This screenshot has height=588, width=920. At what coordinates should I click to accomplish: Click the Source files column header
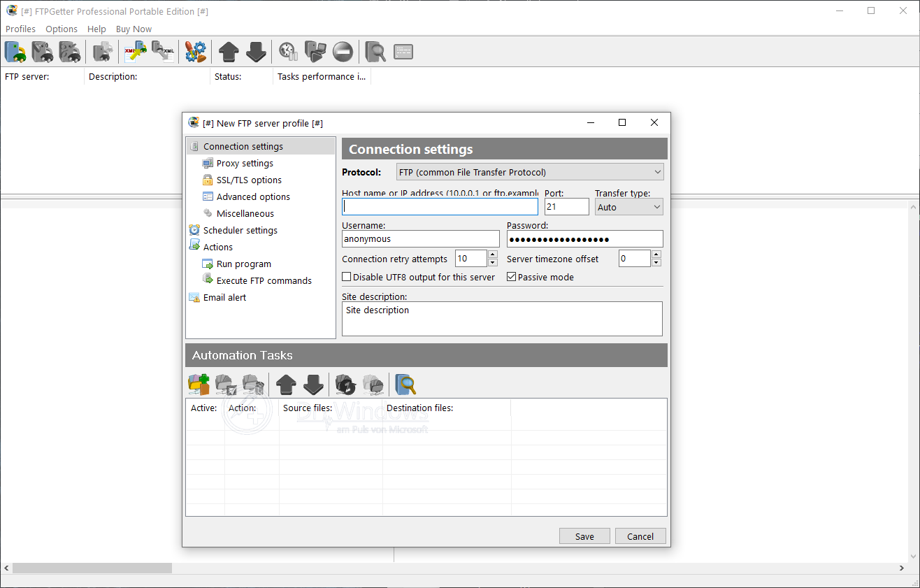pos(331,408)
